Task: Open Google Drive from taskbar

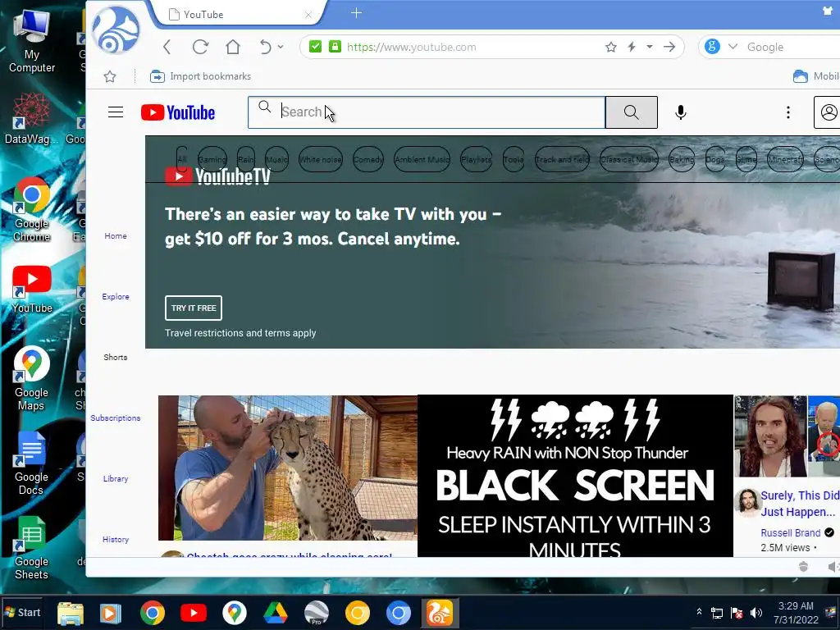Action: (x=276, y=613)
